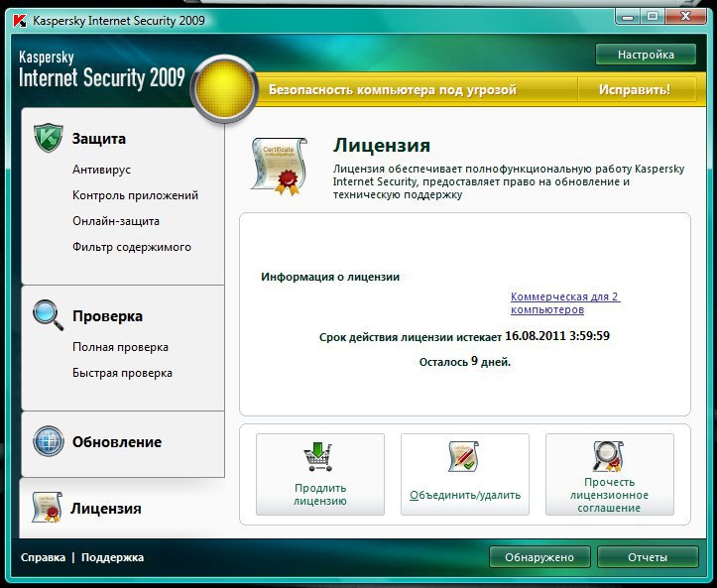Click the globe Обновление icon
Viewport: 717px width, 588px height.
click(49, 441)
